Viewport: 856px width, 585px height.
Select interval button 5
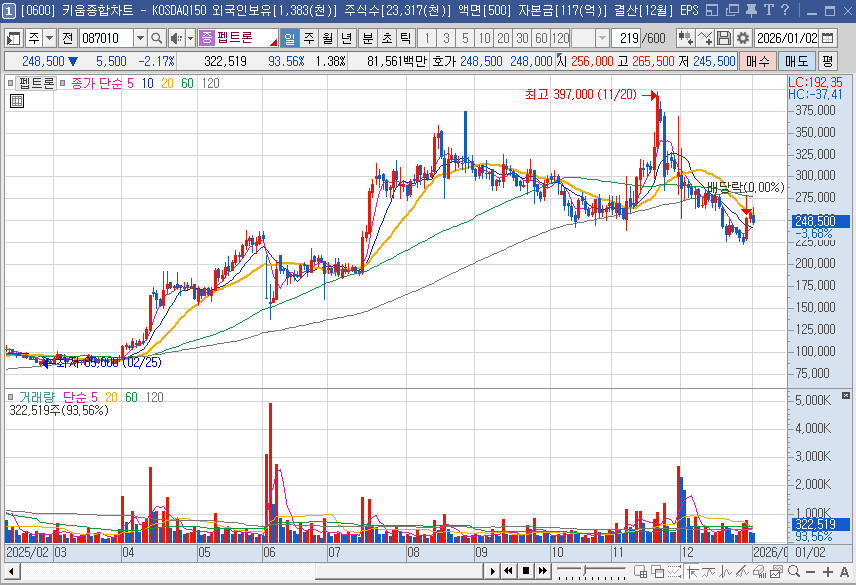click(465, 38)
